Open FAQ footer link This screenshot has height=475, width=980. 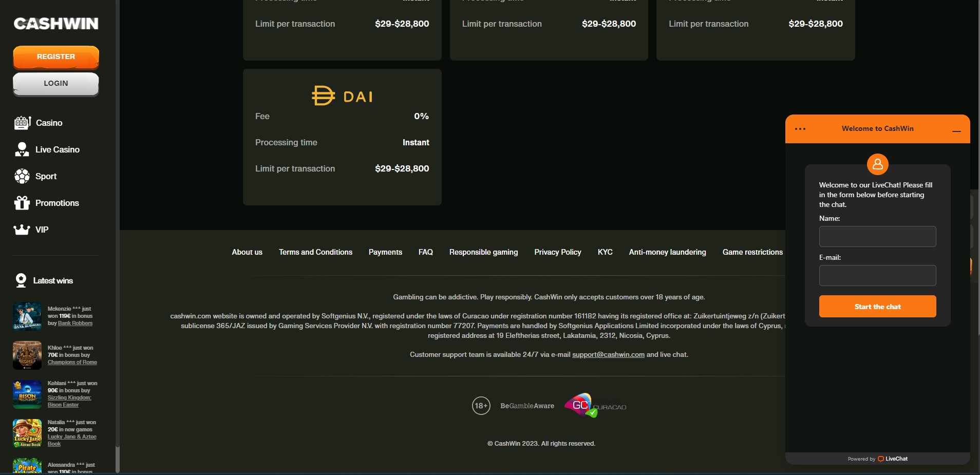tap(426, 252)
